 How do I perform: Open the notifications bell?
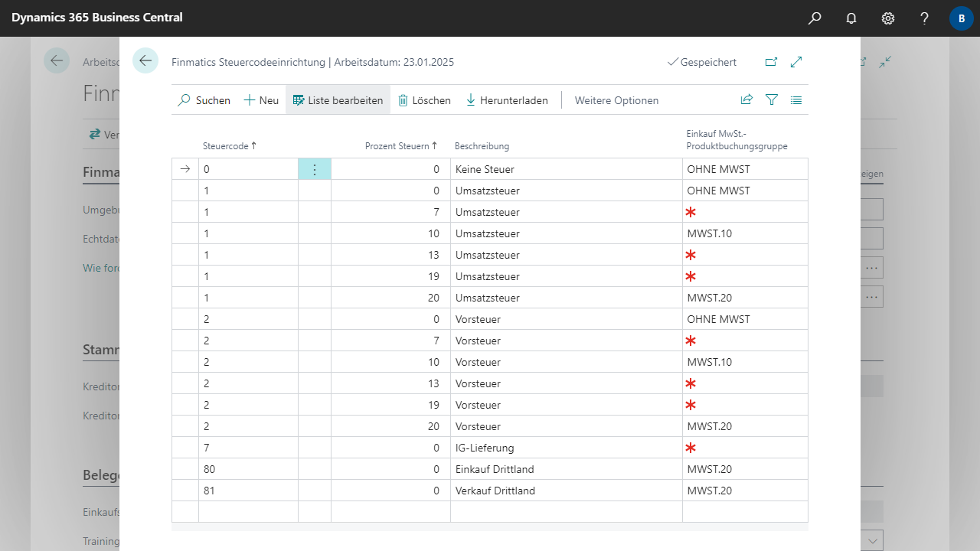coord(851,18)
